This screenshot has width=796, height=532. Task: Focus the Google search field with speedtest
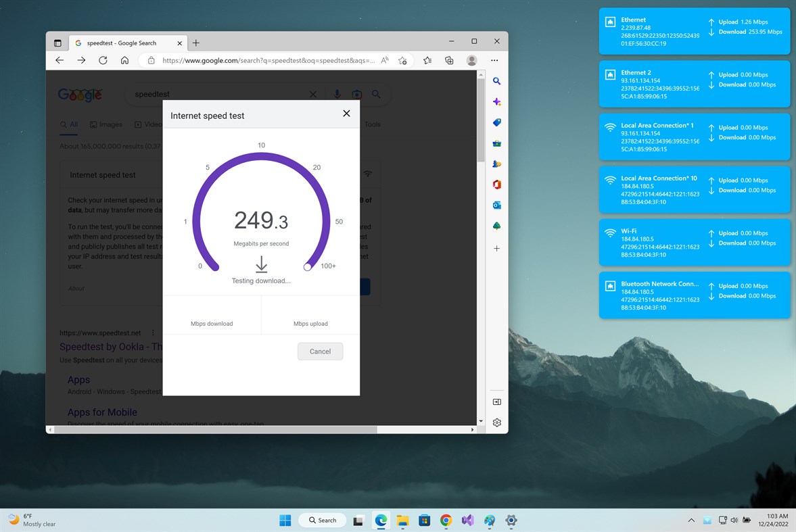[x=218, y=95]
